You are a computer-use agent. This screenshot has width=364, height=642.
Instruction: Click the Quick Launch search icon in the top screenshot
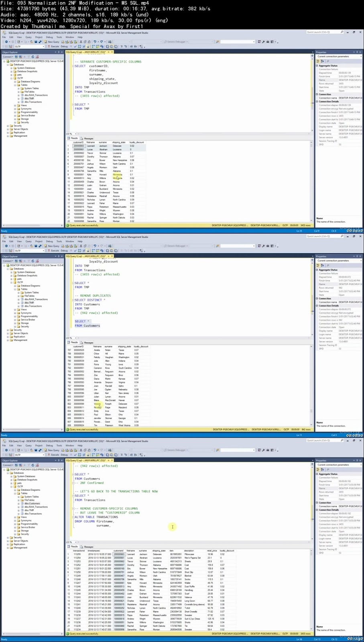(342, 32)
